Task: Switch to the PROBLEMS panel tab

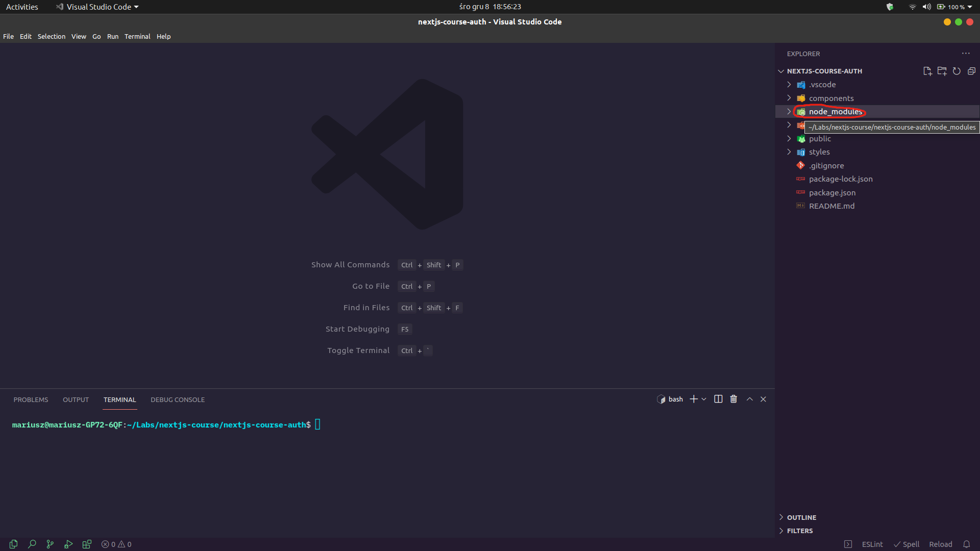Action: coord(31,399)
